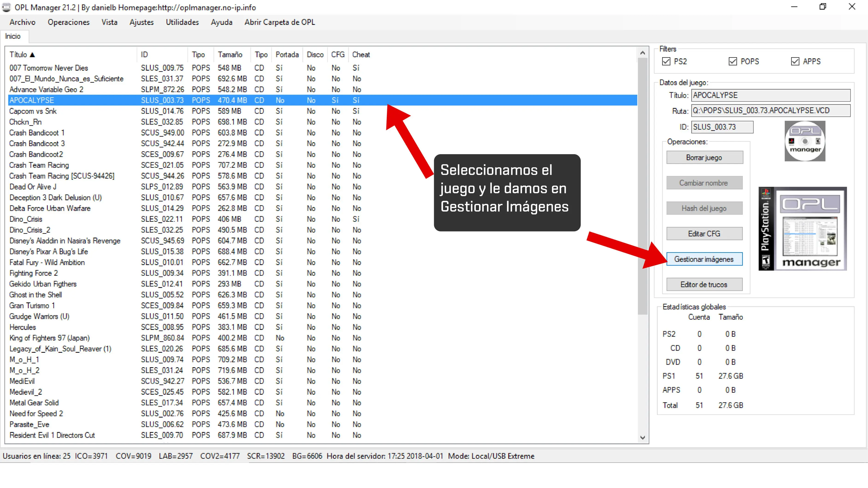This screenshot has height=488, width=868.
Task: Click the Hash del juego button
Action: point(705,208)
